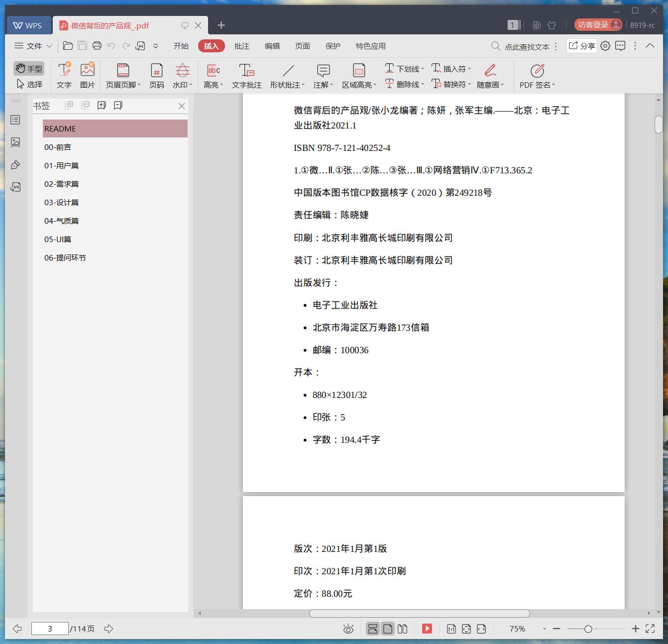Open the thumbnails sidebar panel icon

click(x=15, y=142)
